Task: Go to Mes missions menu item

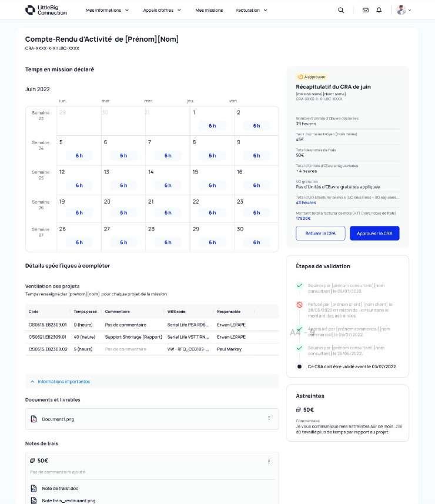Action: tap(209, 10)
